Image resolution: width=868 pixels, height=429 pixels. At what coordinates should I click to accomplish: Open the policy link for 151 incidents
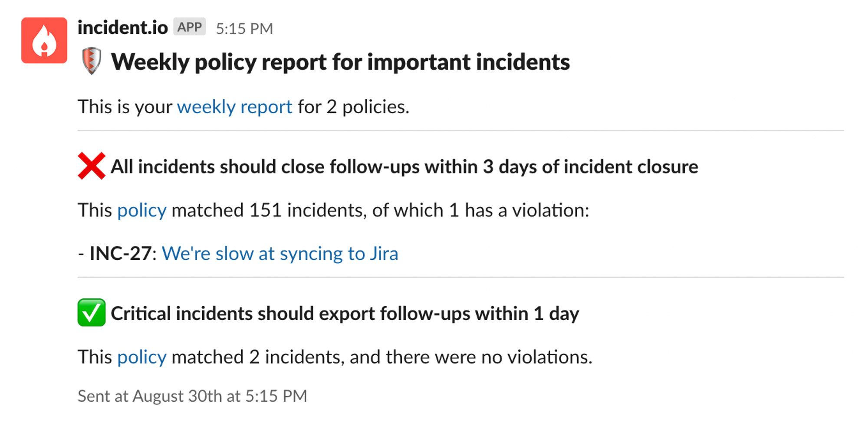click(142, 210)
